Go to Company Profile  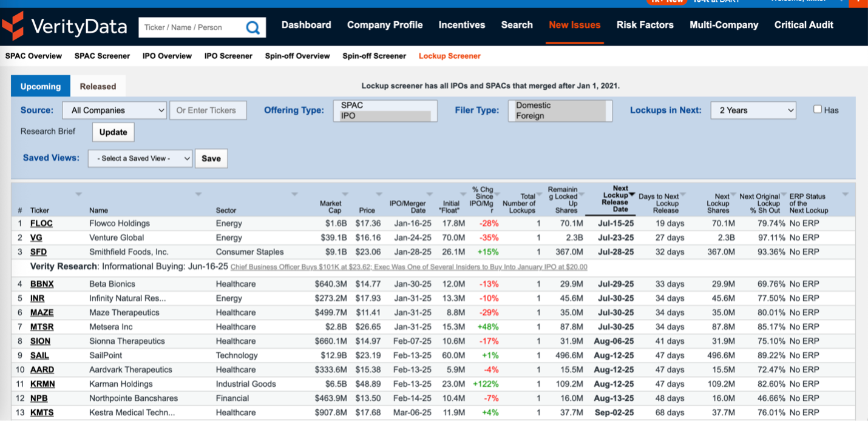(385, 25)
